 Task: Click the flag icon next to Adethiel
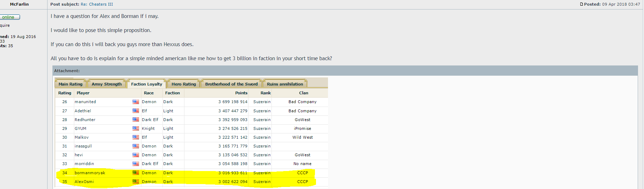coord(135,111)
